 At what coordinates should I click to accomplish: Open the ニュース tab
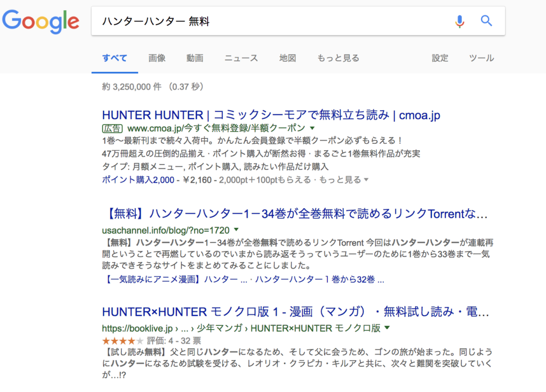(241, 58)
